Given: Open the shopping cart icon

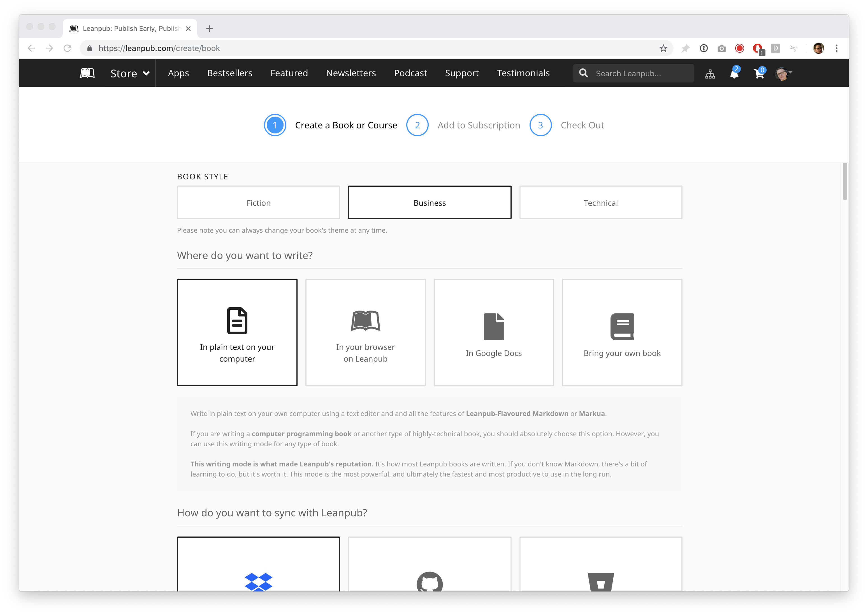Looking at the screenshot, I should click(759, 73).
